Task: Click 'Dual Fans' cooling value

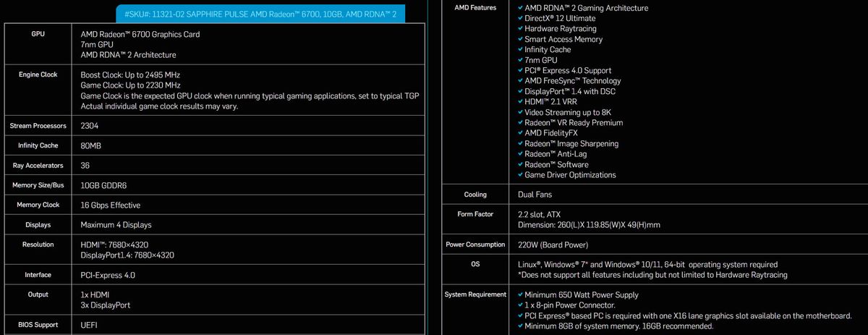Action: pos(536,195)
